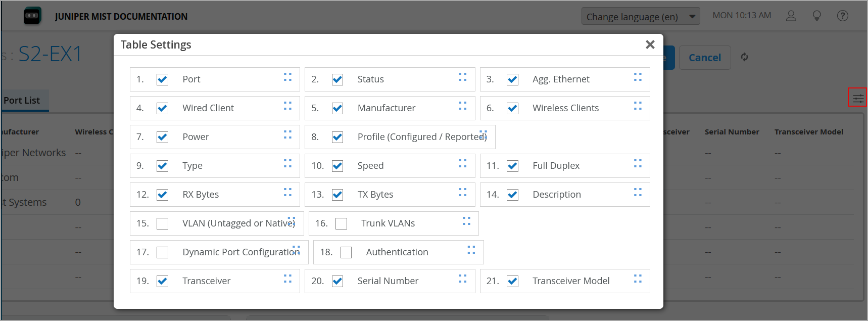The width and height of the screenshot is (868, 321).
Task: Click the table settings sliders icon
Action: coord(858,98)
